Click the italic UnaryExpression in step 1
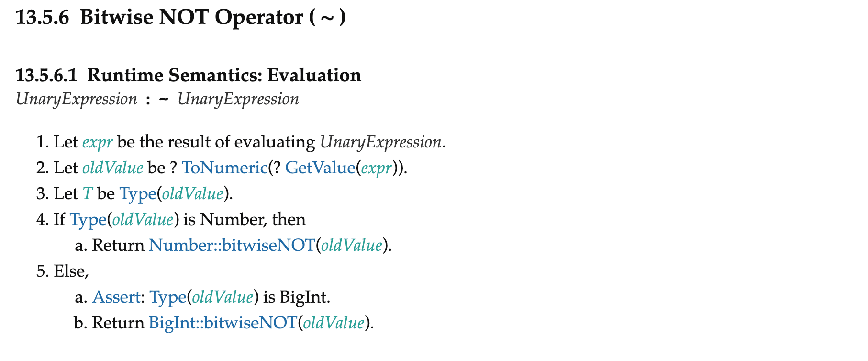Screen dimensions: 868x361 coord(381,143)
